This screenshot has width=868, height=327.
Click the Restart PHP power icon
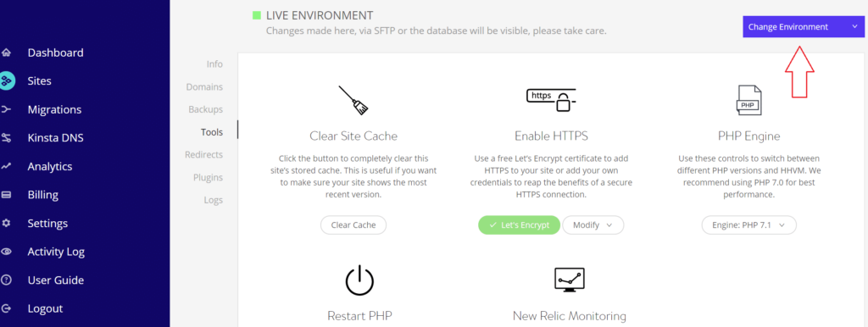[x=360, y=281]
